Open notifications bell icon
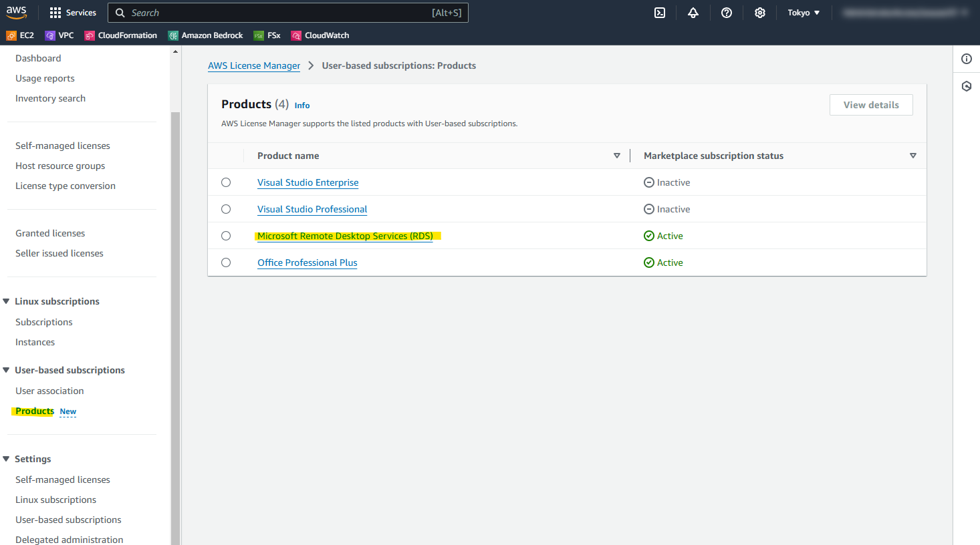Image resolution: width=980 pixels, height=545 pixels. point(693,13)
